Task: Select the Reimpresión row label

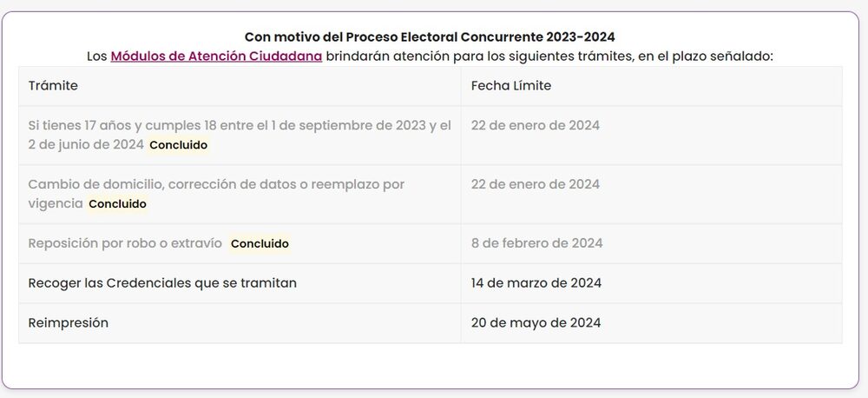Action: [68, 323]
